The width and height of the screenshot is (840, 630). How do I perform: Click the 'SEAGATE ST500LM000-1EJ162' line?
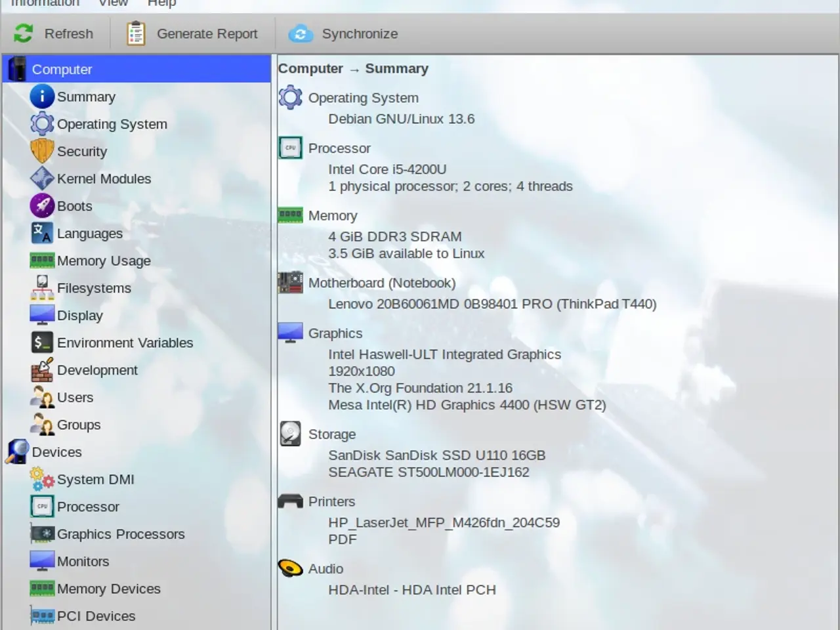tap(429, 472)
